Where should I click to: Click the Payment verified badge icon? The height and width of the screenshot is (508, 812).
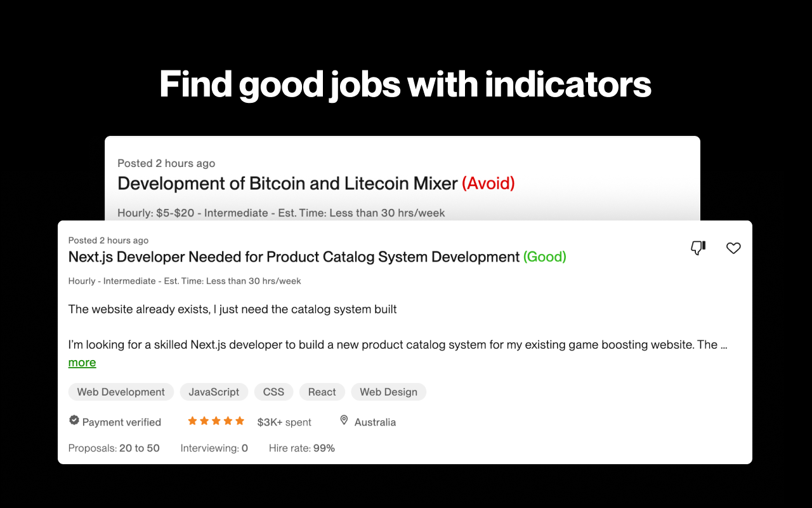74,420
